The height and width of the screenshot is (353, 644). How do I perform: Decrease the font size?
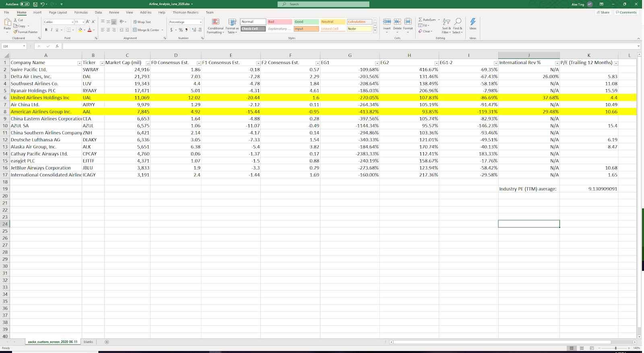tap(93, 22)
